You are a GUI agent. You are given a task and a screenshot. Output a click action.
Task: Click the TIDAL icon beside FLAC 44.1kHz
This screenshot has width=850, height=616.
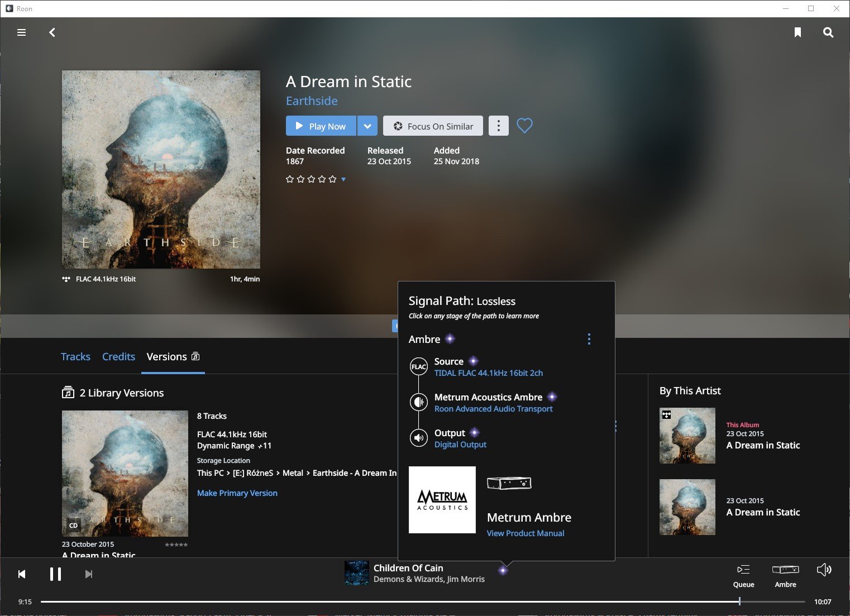click(66, 279)
